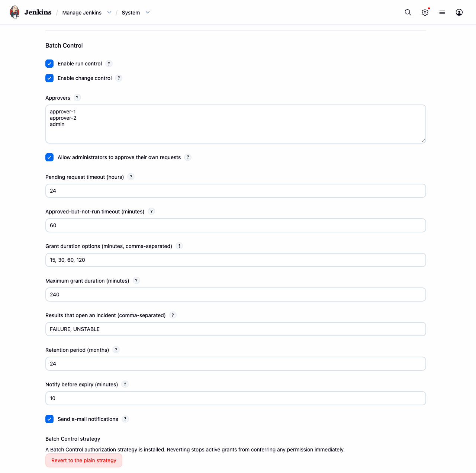Uncheck Enable run control checkbox
The height and width of the screenshot is (473, 476).
coord(49,64)
